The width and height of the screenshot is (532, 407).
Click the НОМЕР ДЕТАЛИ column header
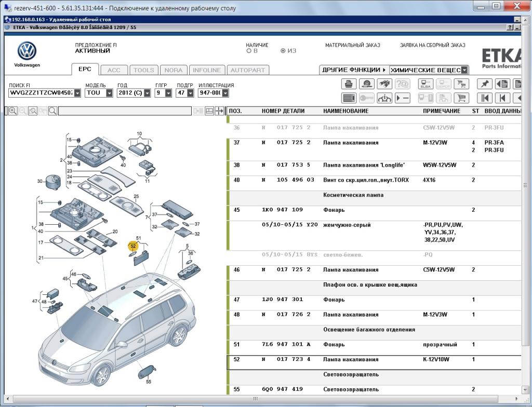[x=283, y=111]
